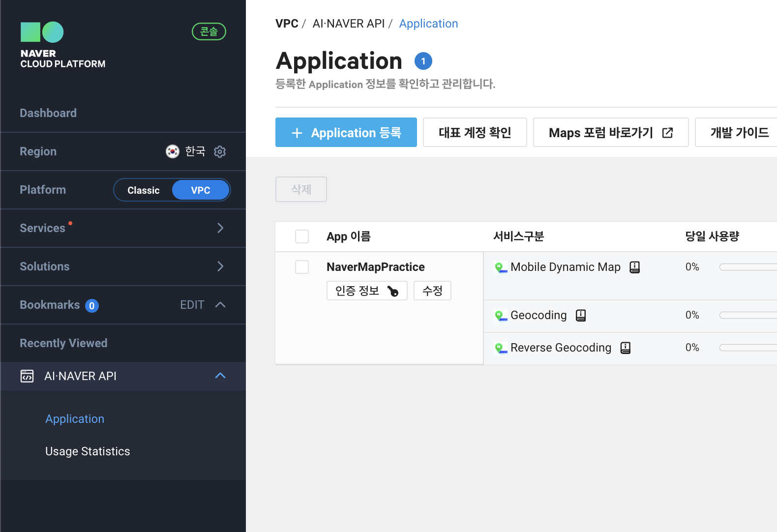
Task: Open the Solutions menu entry
Action: point(45,266)
